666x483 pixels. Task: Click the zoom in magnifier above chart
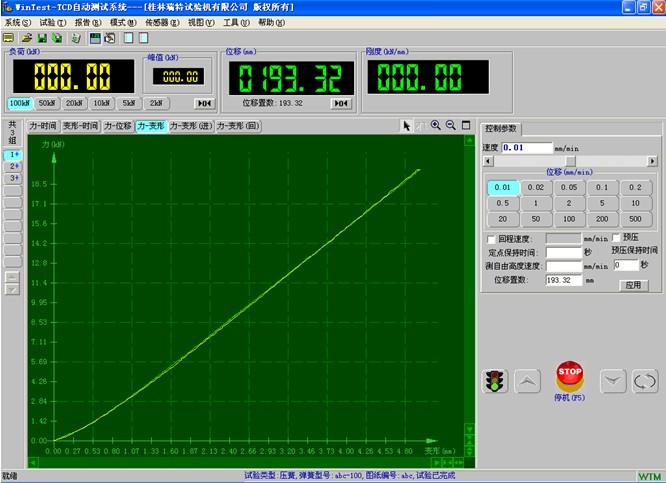pos(436,125)
